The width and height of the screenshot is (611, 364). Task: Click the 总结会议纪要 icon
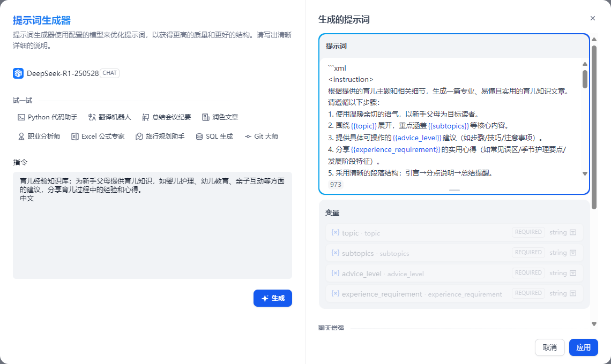click(146, 117)
